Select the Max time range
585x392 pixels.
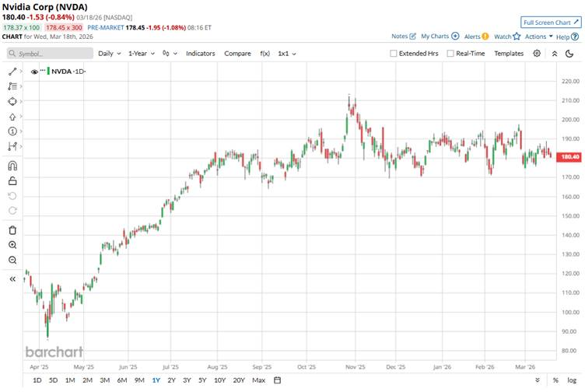(x=258, y=380)
